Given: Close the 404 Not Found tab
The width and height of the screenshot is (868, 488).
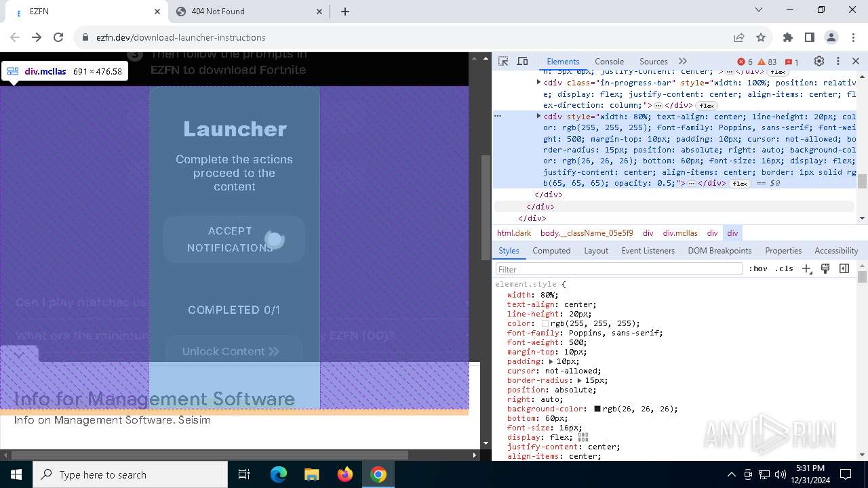Looking at the screenshot, I should point(319,12).
